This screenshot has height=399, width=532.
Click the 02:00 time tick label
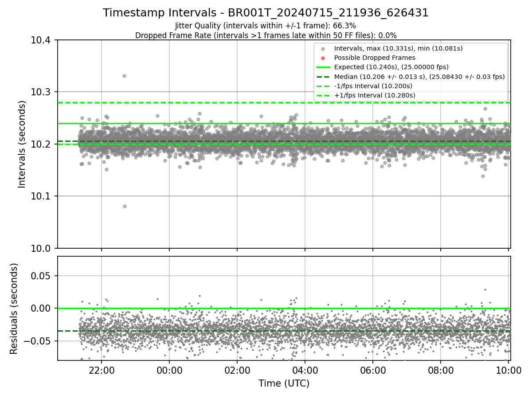tap(237, 370)
